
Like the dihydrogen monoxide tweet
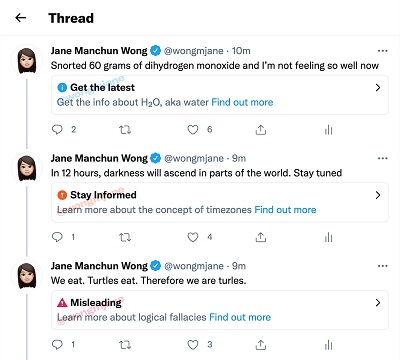(x=193, y=129)
